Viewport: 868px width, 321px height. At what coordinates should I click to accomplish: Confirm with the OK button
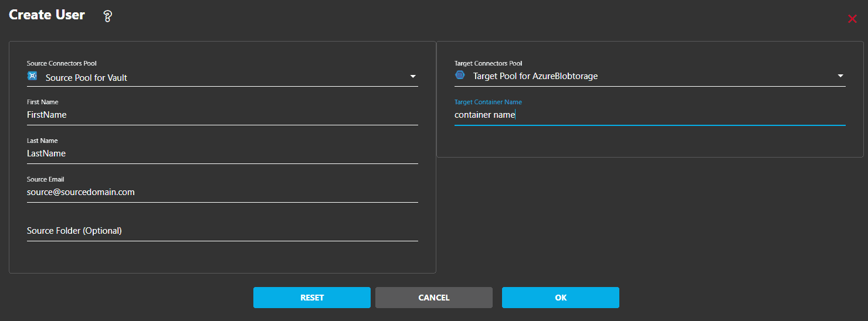(x=561, y=298)
